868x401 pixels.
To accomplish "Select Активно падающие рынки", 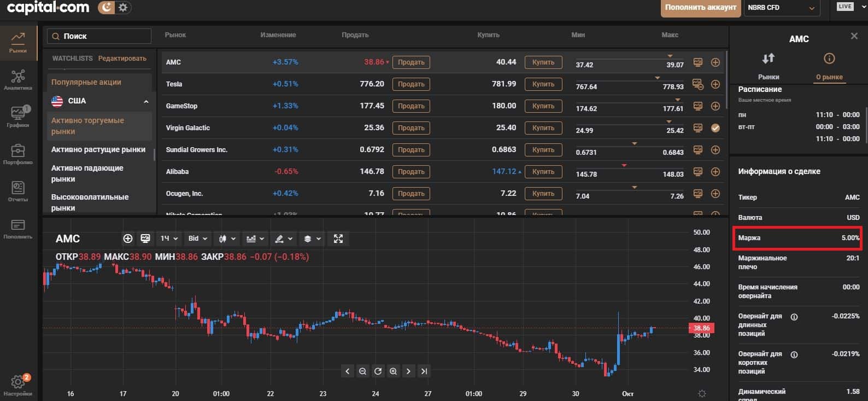I will pyautogui.click(x=87, y=173).
